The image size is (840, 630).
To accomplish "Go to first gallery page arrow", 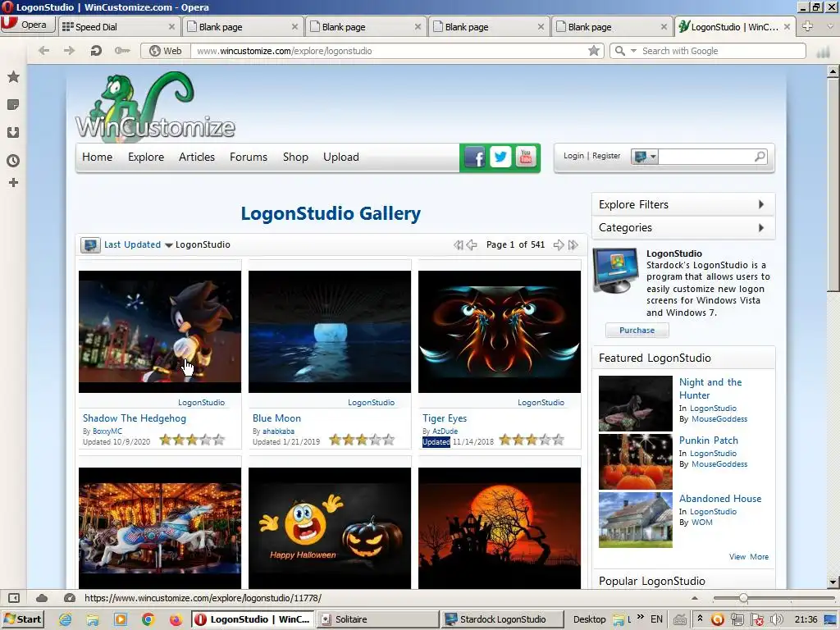I will tap(458, 244).
